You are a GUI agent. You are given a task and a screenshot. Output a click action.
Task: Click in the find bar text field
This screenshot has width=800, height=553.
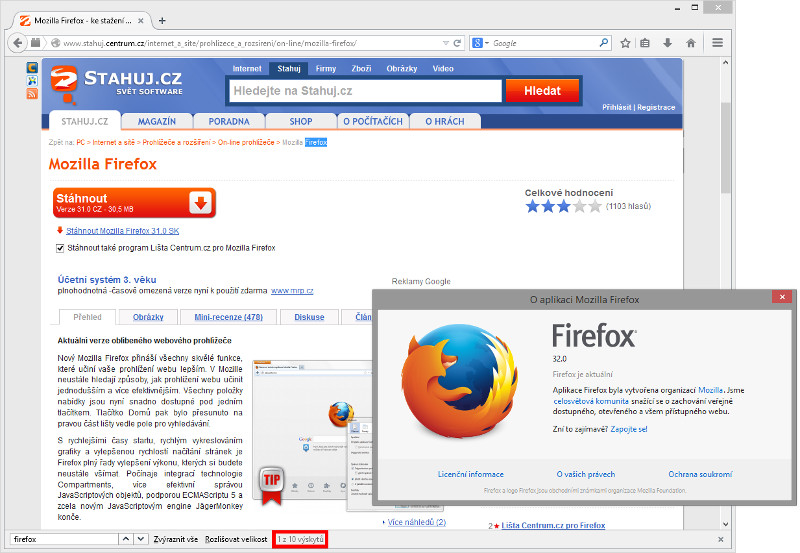point(64,539)
